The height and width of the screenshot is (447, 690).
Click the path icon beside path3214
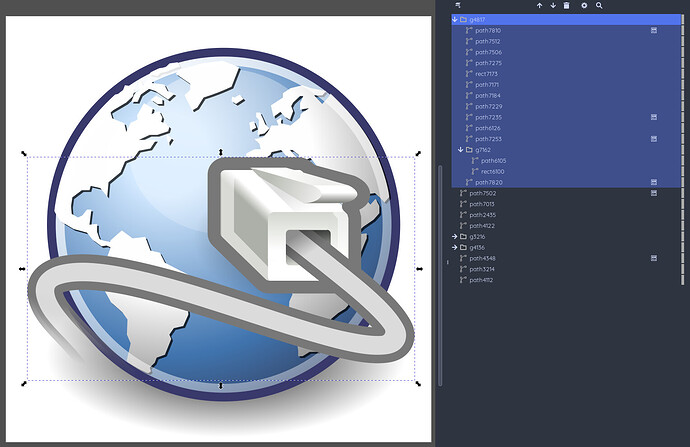click(463, 269)
